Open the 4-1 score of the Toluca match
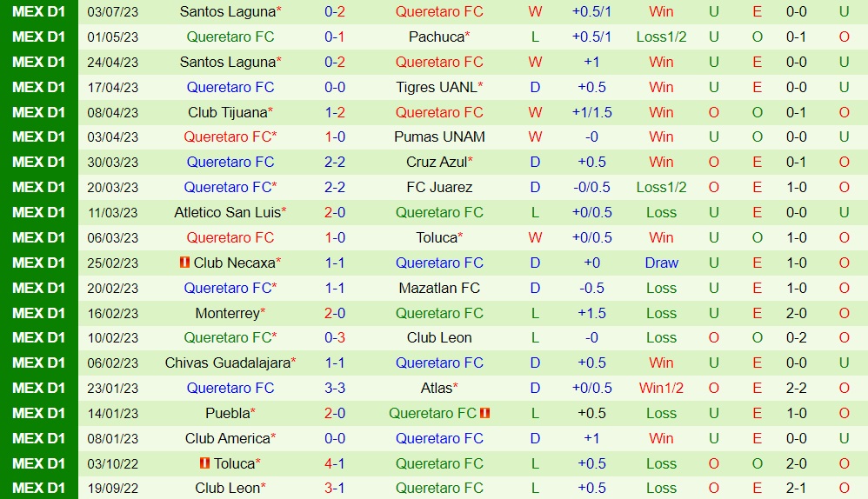Image resolution: width=868 pixels, height=499 pixels. click(335, 463)
